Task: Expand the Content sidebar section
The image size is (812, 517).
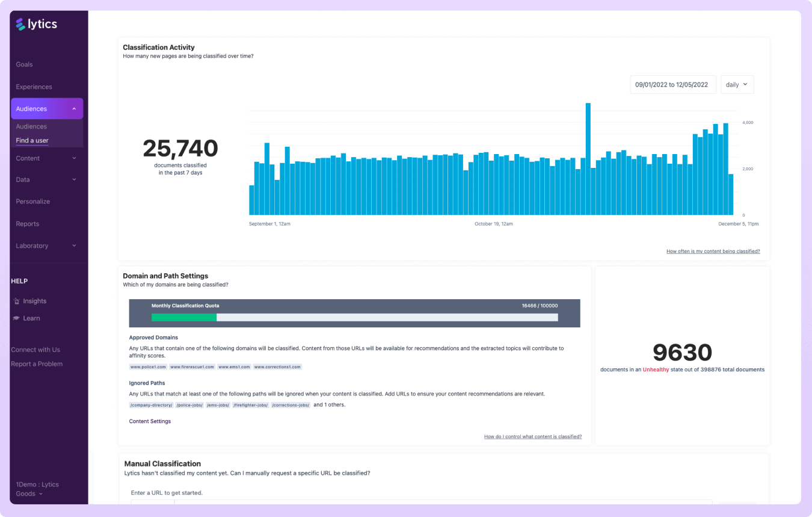Action: [x=74, y=158]
